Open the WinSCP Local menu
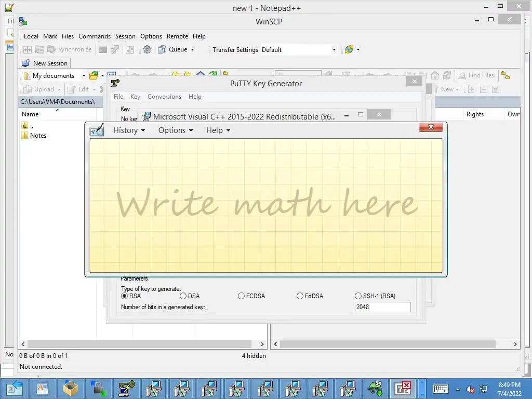 (31, 36)
